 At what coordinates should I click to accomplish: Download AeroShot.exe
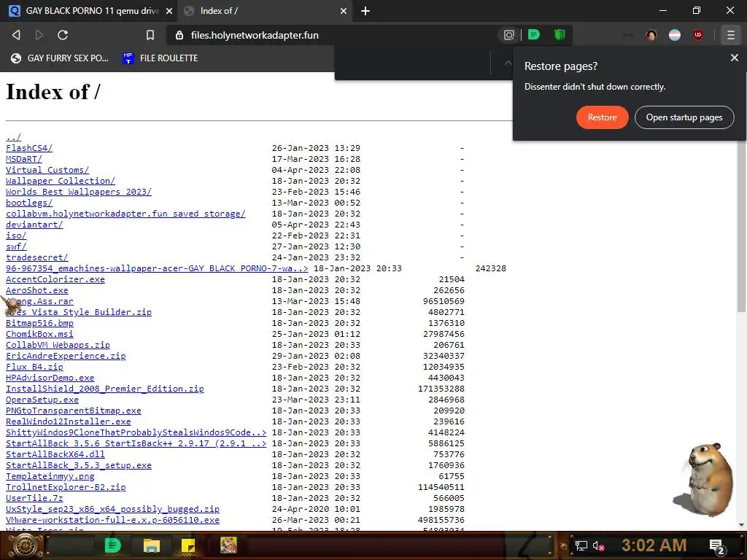pyautogui.click(x=37, y=290)
